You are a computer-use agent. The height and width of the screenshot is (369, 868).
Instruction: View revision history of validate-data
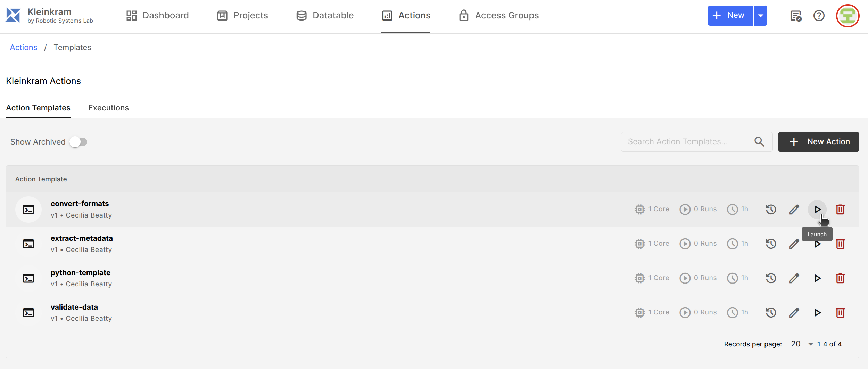(771, 313)
